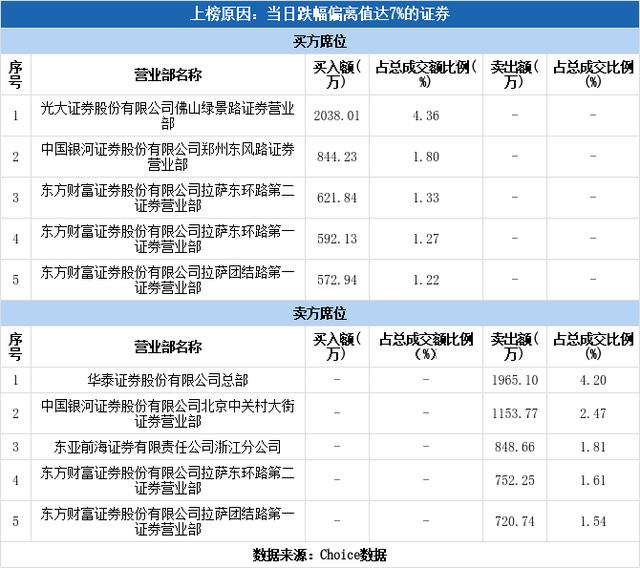
Task: Click sell-side 东方财富拉萨团结路第一证券营业部 name
Action: pyautogui.click(x=168, y=521)
